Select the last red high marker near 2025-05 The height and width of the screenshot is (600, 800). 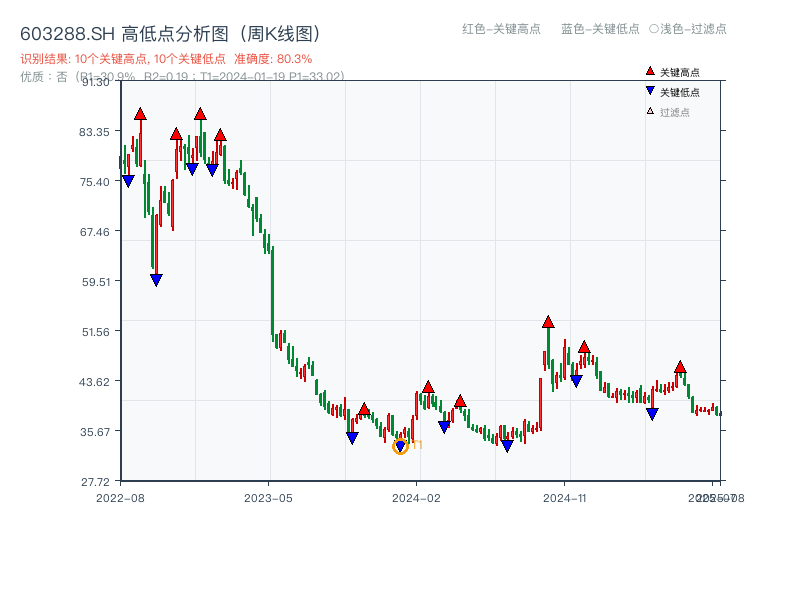pyautogui.click(x=680, y=367)
